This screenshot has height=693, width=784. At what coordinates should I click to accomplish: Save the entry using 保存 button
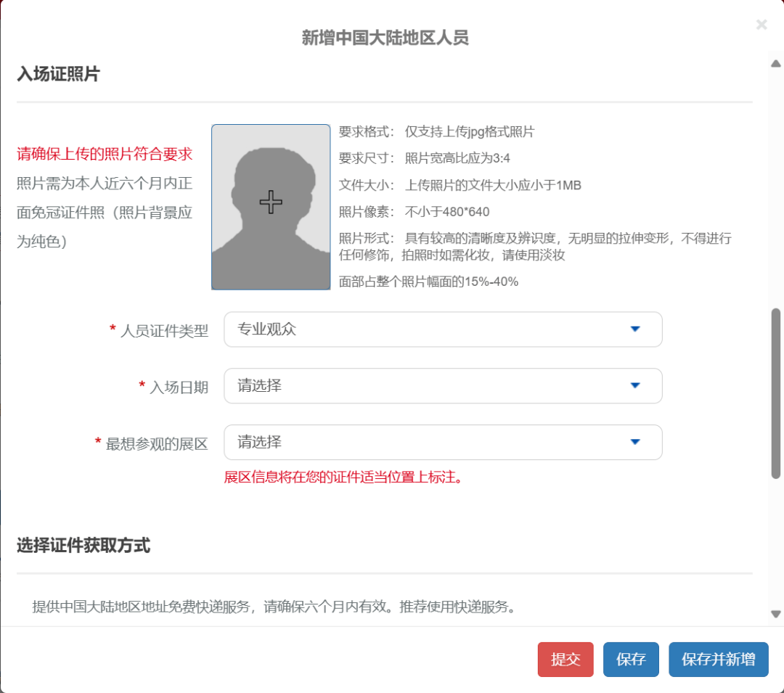click(x=630, y=660)
